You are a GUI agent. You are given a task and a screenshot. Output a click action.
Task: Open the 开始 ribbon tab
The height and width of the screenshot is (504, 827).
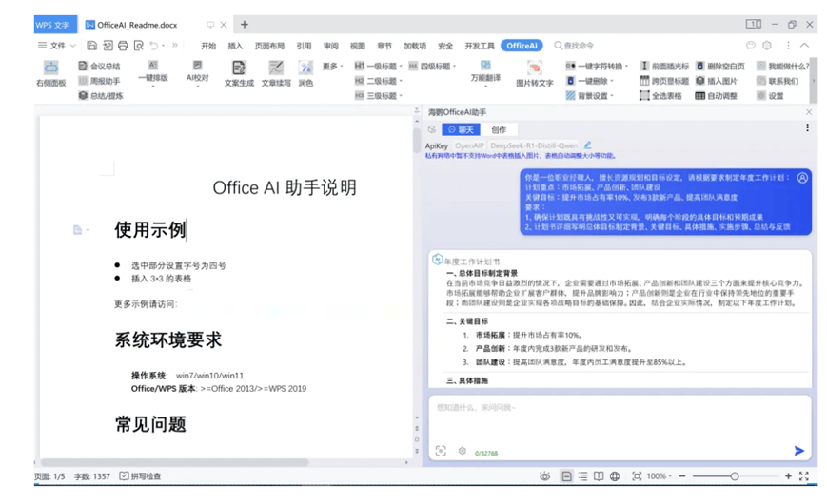208,46
